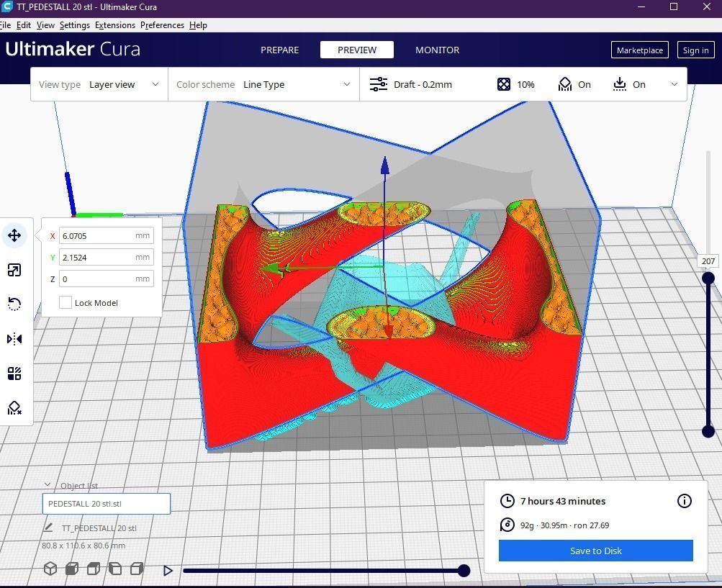
Task: Open the Color scheme dropdown
Action: (264, 84)
